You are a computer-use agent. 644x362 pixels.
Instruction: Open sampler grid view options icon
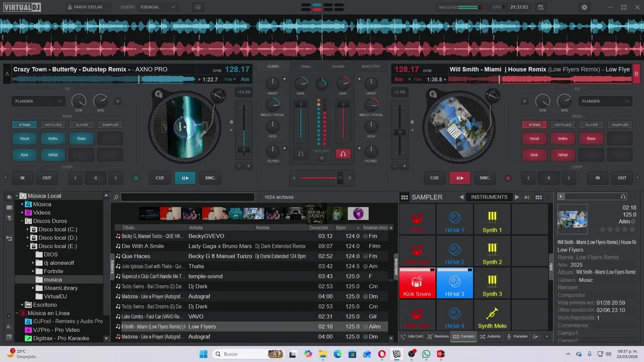538,197
